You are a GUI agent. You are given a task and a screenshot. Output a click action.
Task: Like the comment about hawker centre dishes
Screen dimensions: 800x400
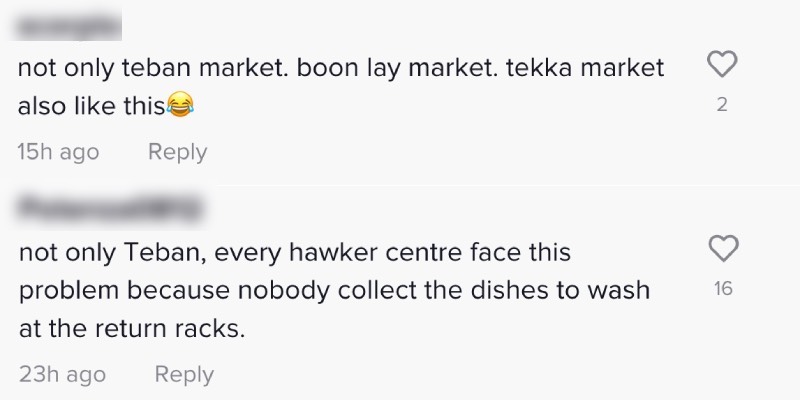tap(722, 247)
